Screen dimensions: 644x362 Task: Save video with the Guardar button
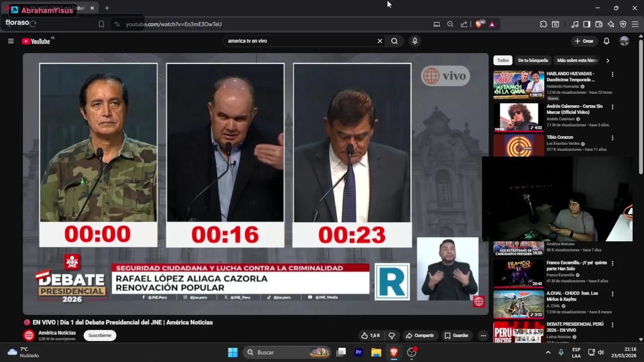[x=456, y=335]
